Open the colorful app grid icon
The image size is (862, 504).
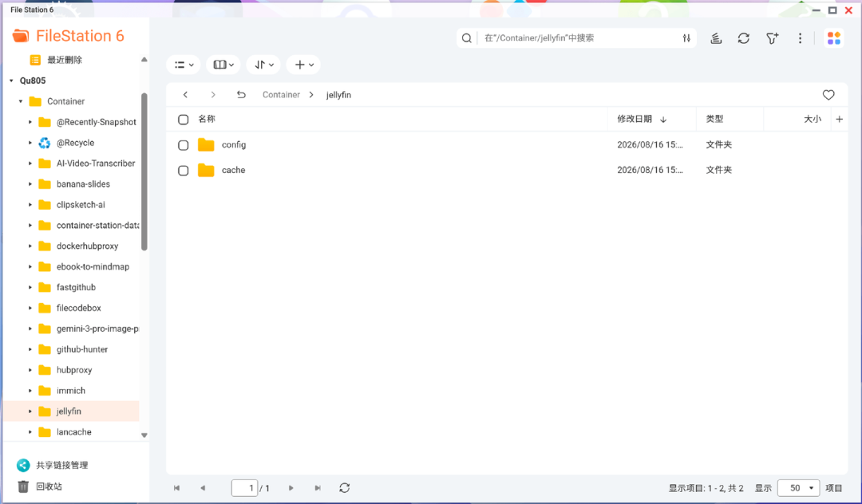(x=833, y=38)
